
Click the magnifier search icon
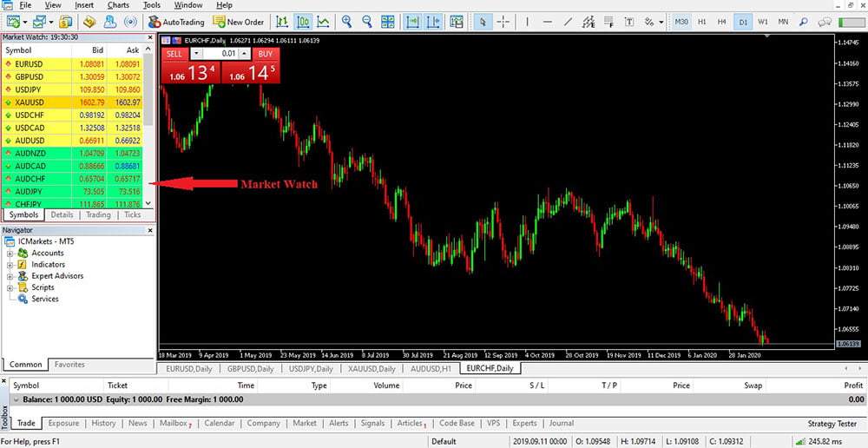point(803,23)
